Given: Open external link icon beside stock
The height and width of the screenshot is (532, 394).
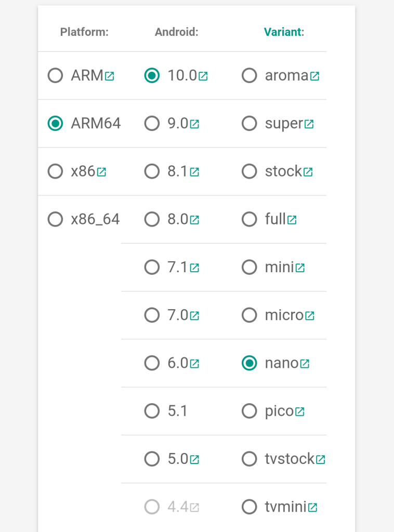Looking at the screenshot, I should (x=308, y=172).
